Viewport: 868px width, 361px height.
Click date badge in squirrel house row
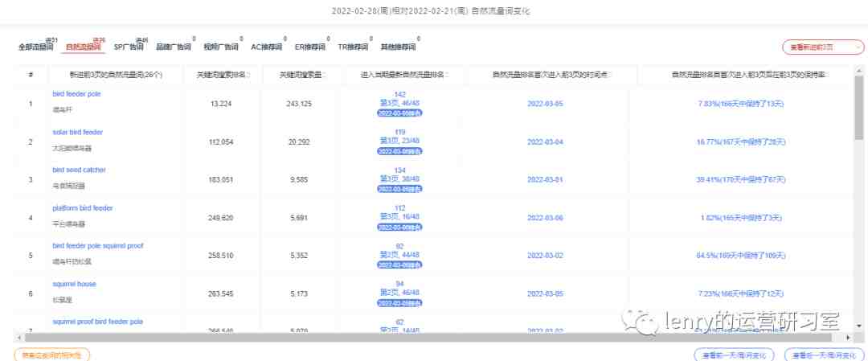(x=399, y=303)
